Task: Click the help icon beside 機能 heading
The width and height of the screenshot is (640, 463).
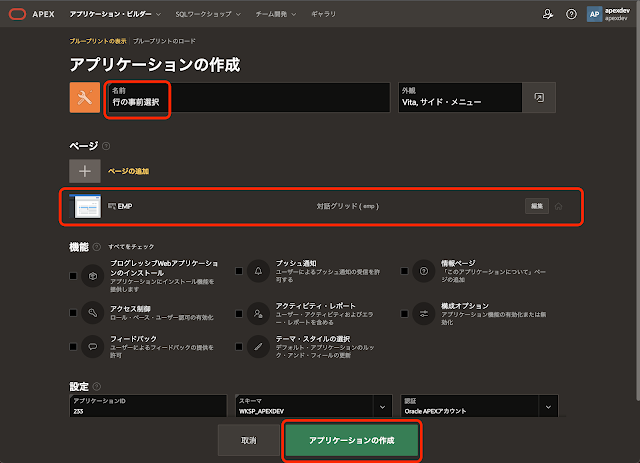Action: point(97,247)
